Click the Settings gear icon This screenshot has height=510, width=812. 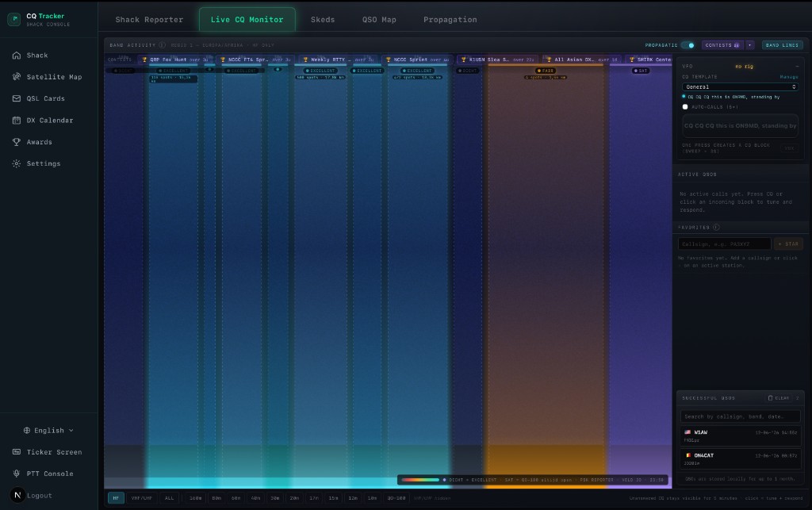pos(17,163)
